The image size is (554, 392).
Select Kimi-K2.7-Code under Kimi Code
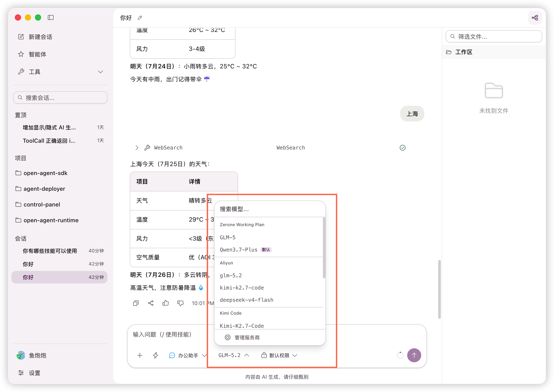pyautogui.click(x=268, y=326)
